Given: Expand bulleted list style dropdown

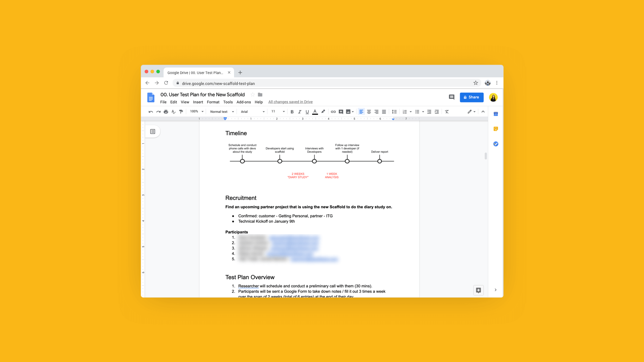Looking at the screenshot, I should (x=423, y=112).
